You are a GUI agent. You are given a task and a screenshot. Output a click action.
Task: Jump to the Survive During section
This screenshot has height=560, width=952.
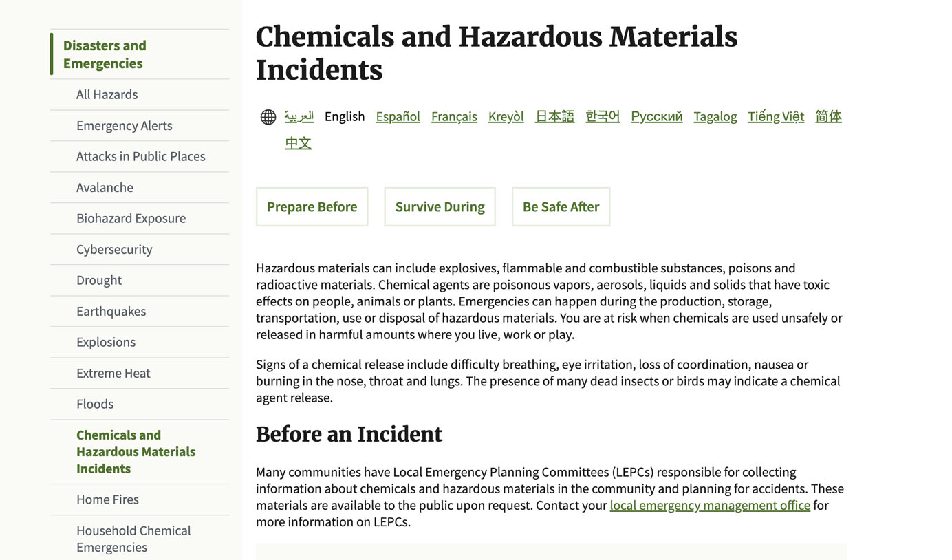click(x=440, y=206)
